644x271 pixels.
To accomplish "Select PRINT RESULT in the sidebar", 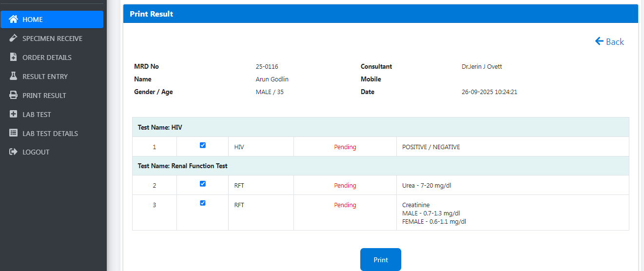I will click(x=52, y=96).
